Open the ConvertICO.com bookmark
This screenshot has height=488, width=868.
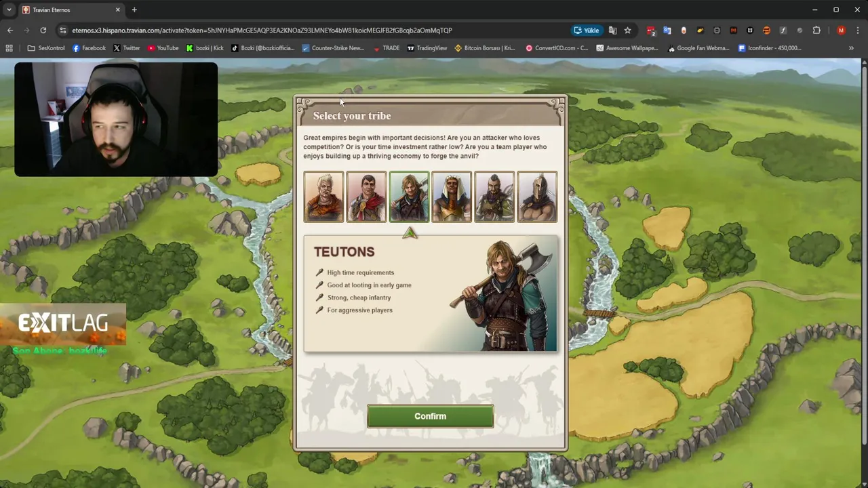pyautogui.click(x=557, y=48)
